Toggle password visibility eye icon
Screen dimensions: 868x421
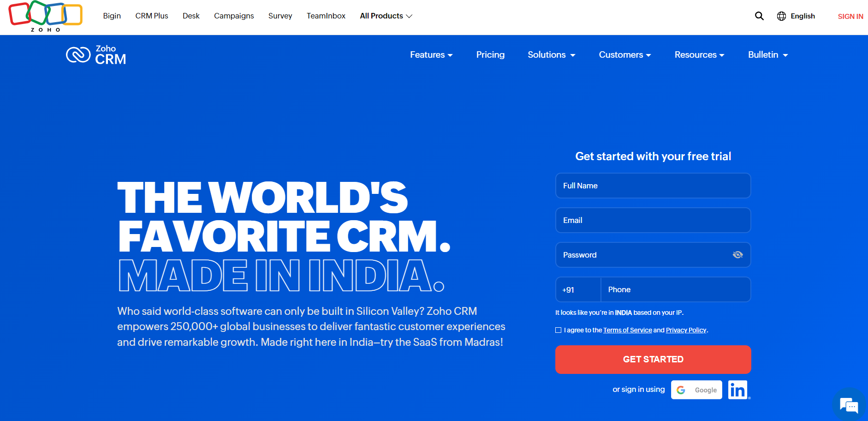(737, 255)
